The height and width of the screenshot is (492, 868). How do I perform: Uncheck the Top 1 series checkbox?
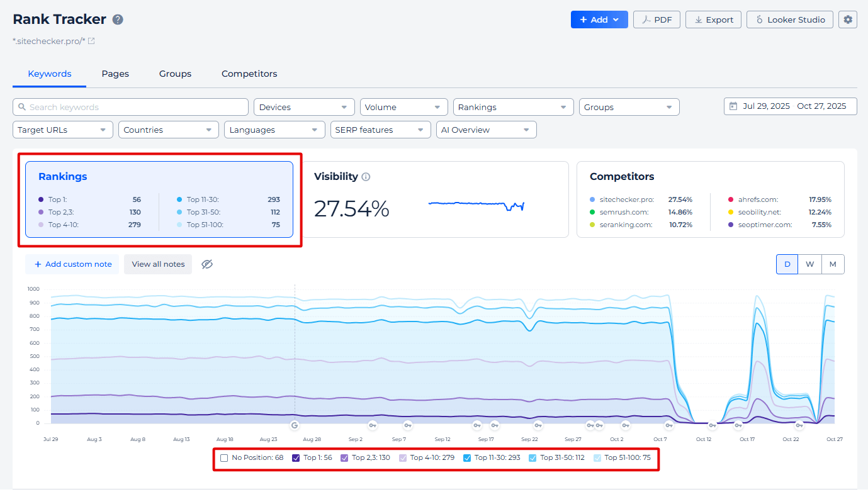click(296, 458)
